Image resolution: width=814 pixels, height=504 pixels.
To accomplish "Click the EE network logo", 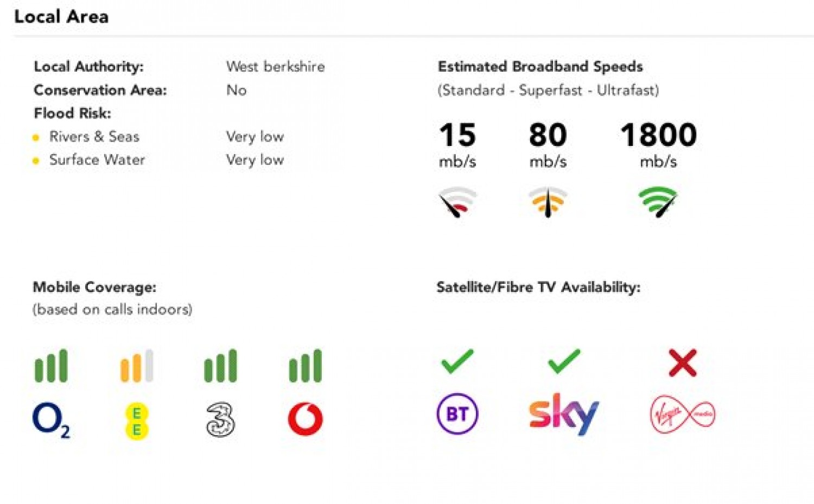I will (137, 421).
